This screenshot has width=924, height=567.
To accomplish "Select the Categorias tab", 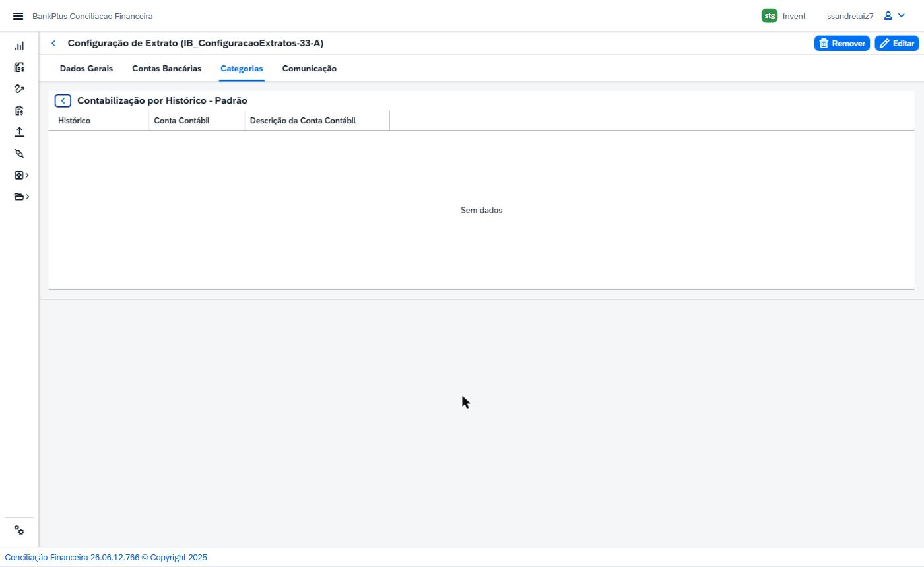I will tap(242, 69).
